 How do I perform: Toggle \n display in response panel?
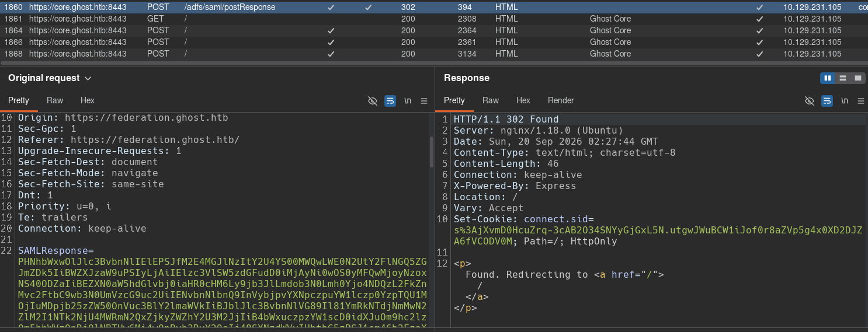click(x=845, y=101)
